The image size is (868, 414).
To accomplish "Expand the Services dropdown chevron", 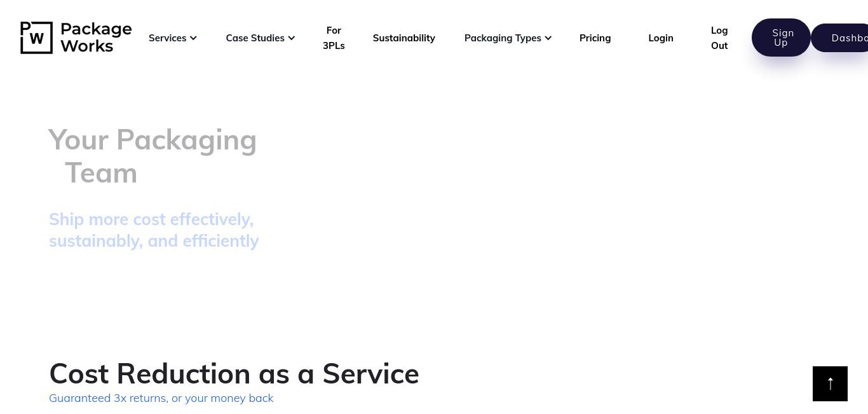I will (x=193, y=38).
